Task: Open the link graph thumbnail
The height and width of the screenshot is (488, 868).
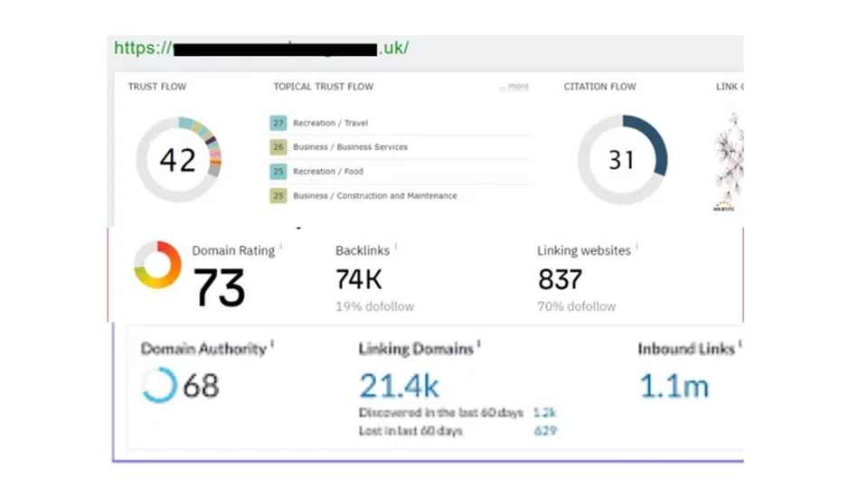Action: (x=729, y=162)
